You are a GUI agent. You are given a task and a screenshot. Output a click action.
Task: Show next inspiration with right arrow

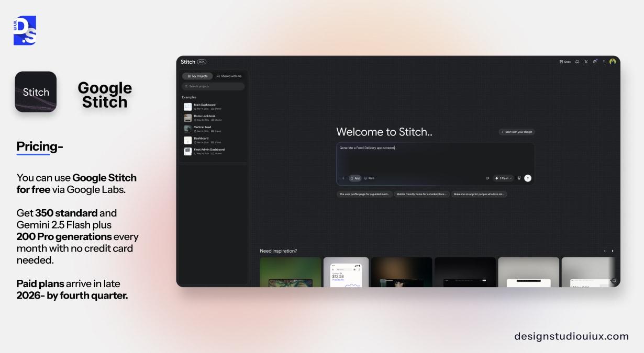pos(613,251)
